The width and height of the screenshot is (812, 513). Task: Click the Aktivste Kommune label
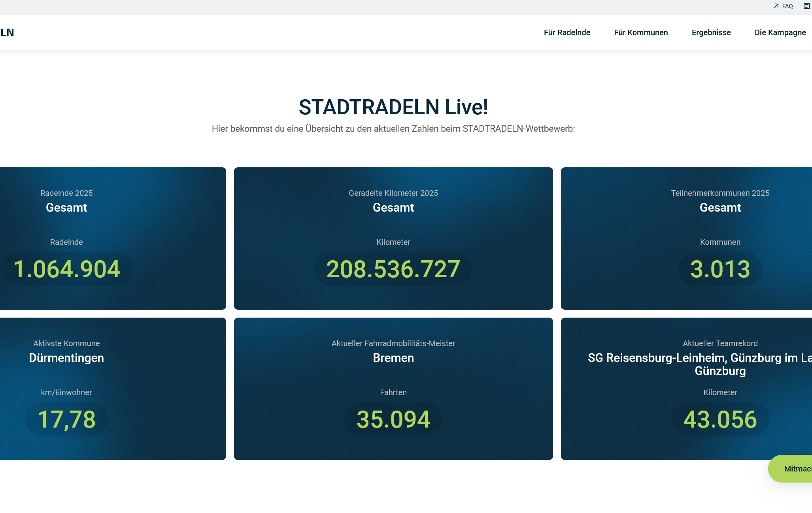pyautogui.click(x=66, y=343)
